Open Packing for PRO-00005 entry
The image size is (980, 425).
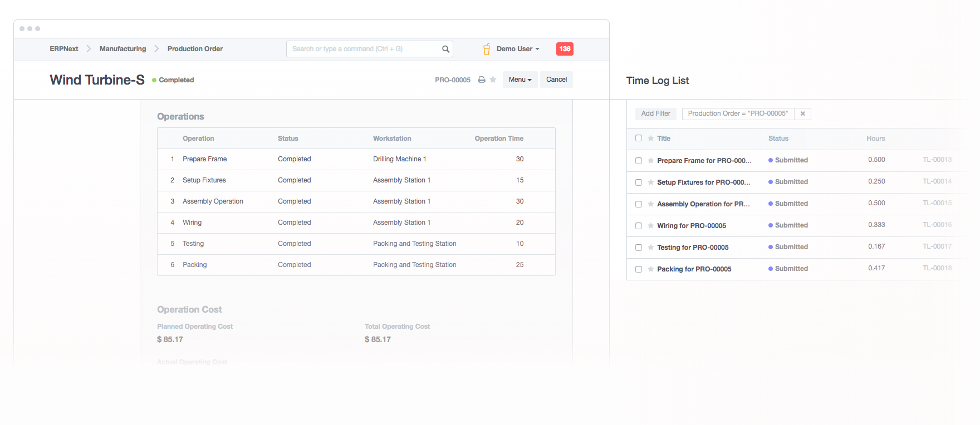click(x=694, y=269)
